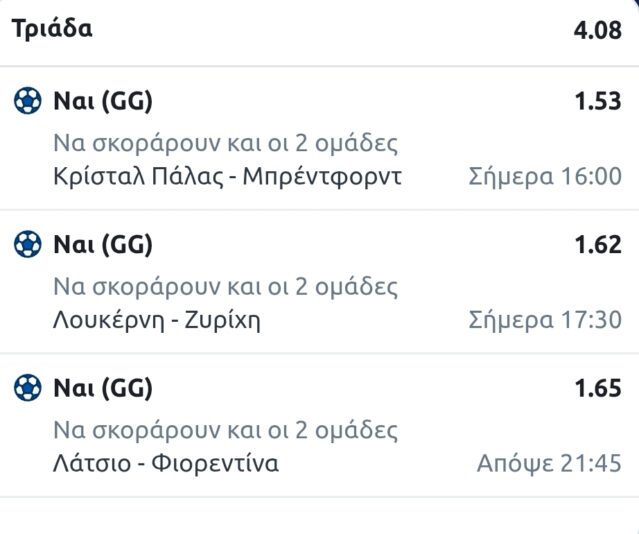Image resolution: width=639 pixels, height=534 pixels.
Task: Click the Τριάδα bet slip header
Action: pos(52,29)
